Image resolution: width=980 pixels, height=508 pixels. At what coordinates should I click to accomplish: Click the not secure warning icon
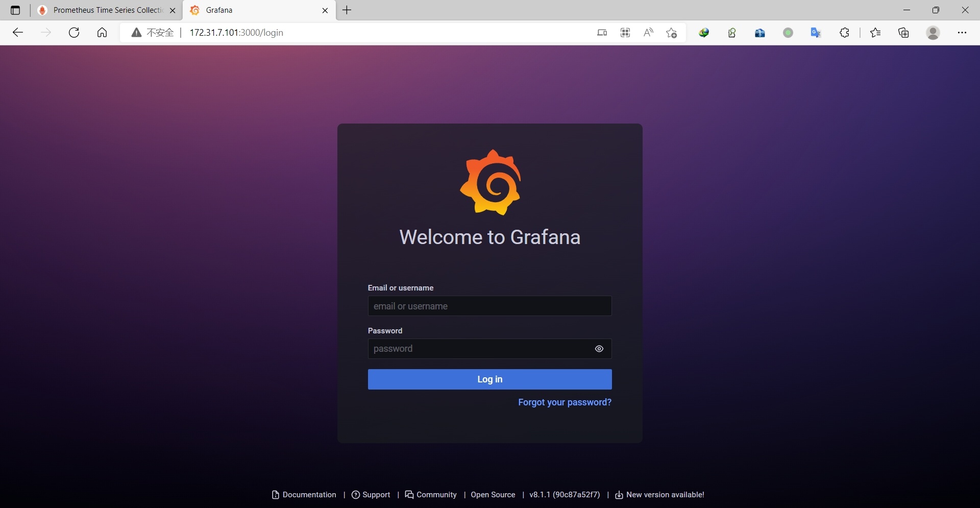[136, 33]
